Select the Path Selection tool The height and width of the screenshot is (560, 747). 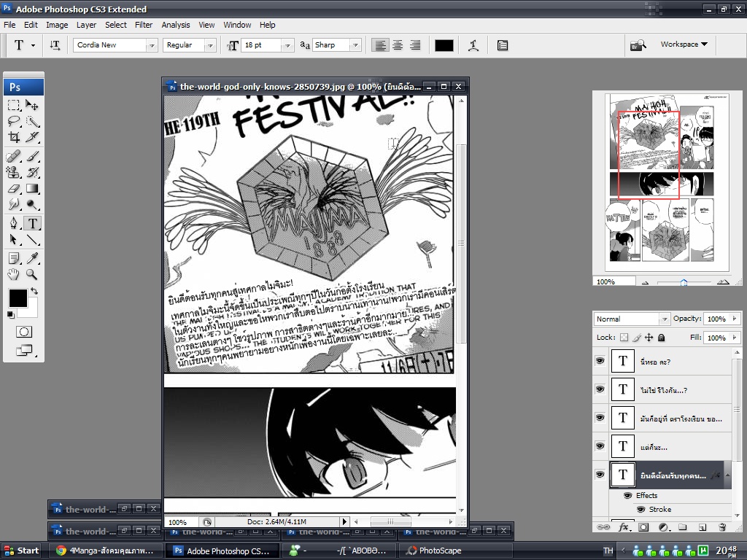point(14,239)
